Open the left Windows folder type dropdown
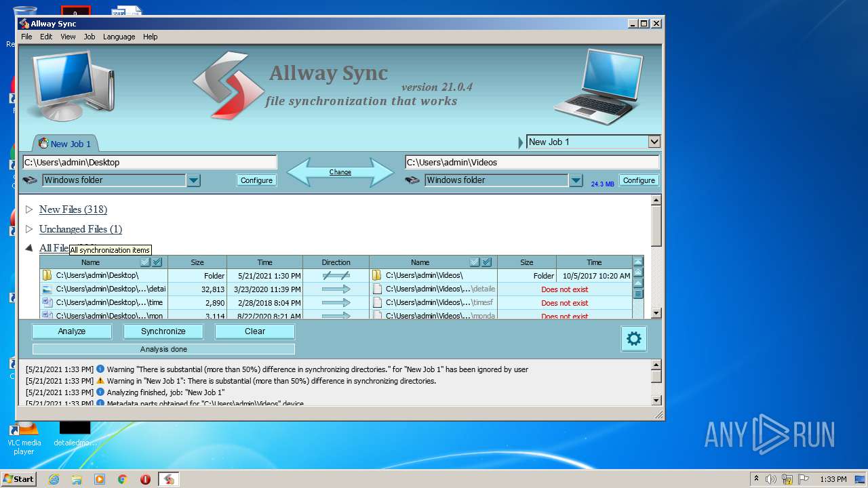 click(193, 180)
